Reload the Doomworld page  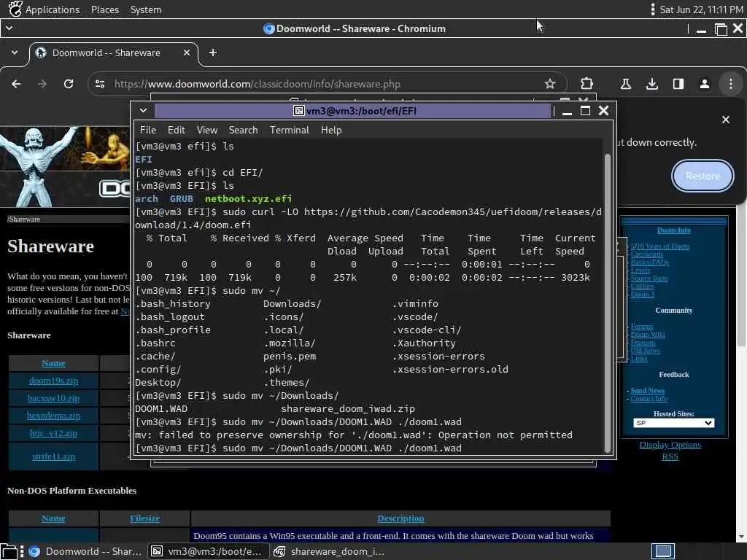(x=69, y=84)
